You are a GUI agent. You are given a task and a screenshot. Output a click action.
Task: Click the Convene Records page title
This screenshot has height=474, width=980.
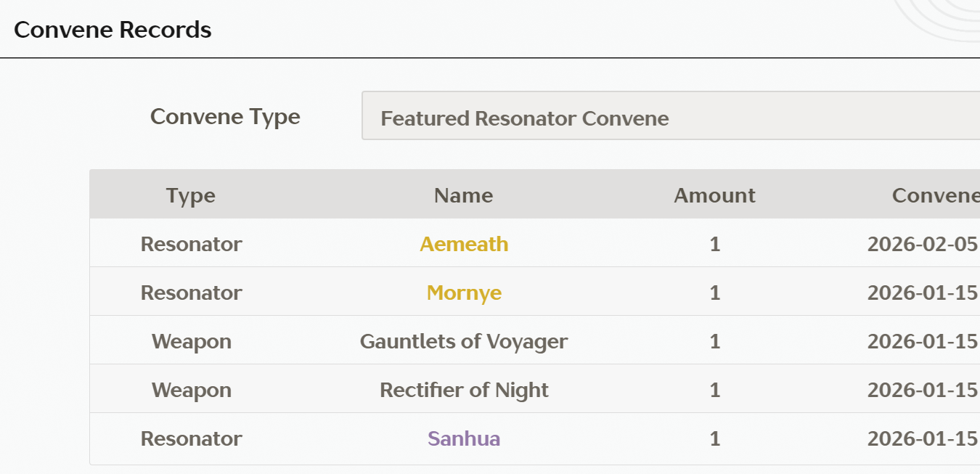113,30
